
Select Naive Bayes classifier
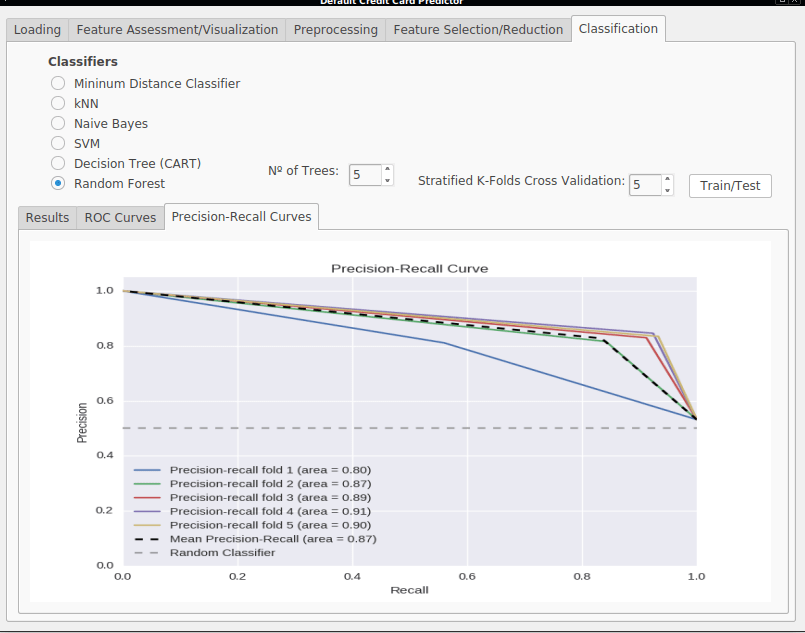click(x=58, y=123)
